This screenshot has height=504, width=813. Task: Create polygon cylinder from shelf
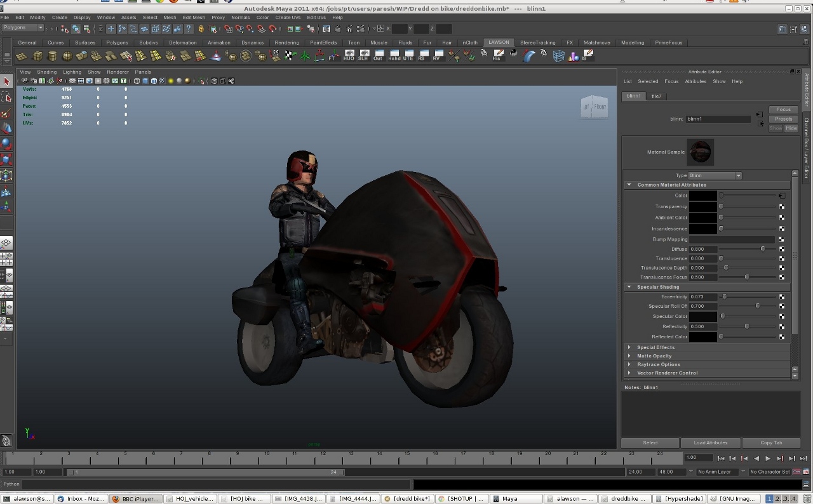52,56
